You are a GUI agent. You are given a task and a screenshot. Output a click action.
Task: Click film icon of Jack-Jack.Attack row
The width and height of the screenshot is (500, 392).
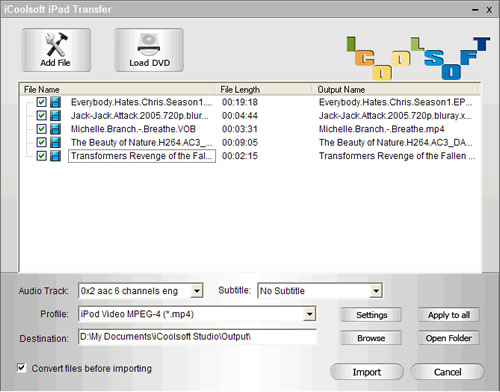pyautogui.click(x=55, y=116)
